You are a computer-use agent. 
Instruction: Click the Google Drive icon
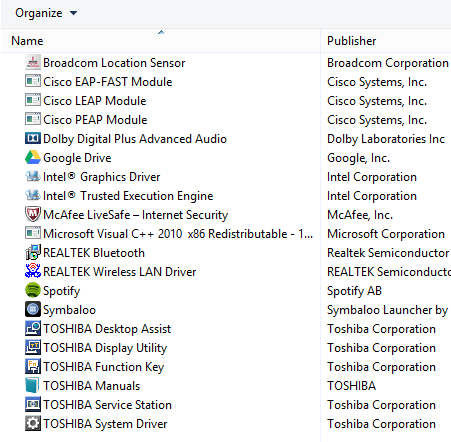(x=33, y=157)
